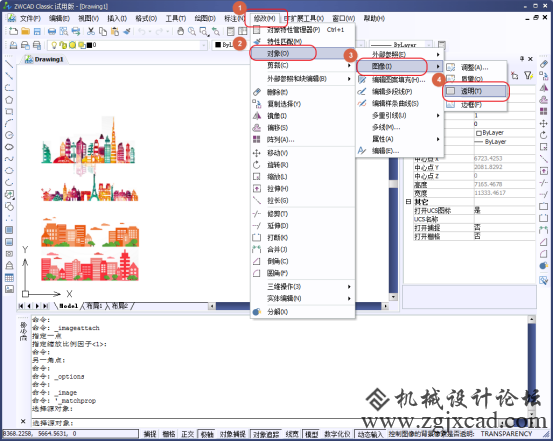Screen dimensions: 554x442
Task: Open the ByLayer linetype dropdown
Action: pos(401,45)
